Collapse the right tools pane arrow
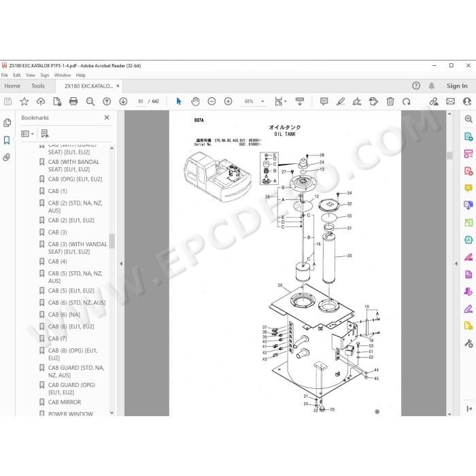 (x=456, y=264)
